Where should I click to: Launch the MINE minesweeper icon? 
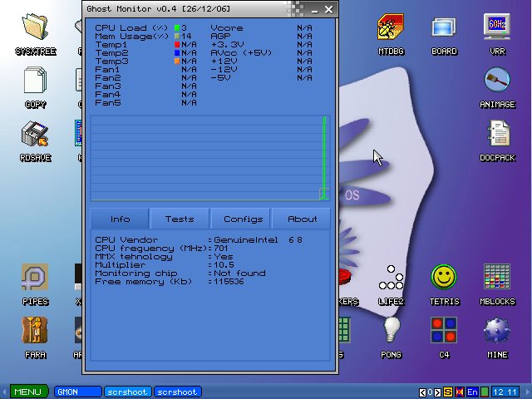click(497, 331)
